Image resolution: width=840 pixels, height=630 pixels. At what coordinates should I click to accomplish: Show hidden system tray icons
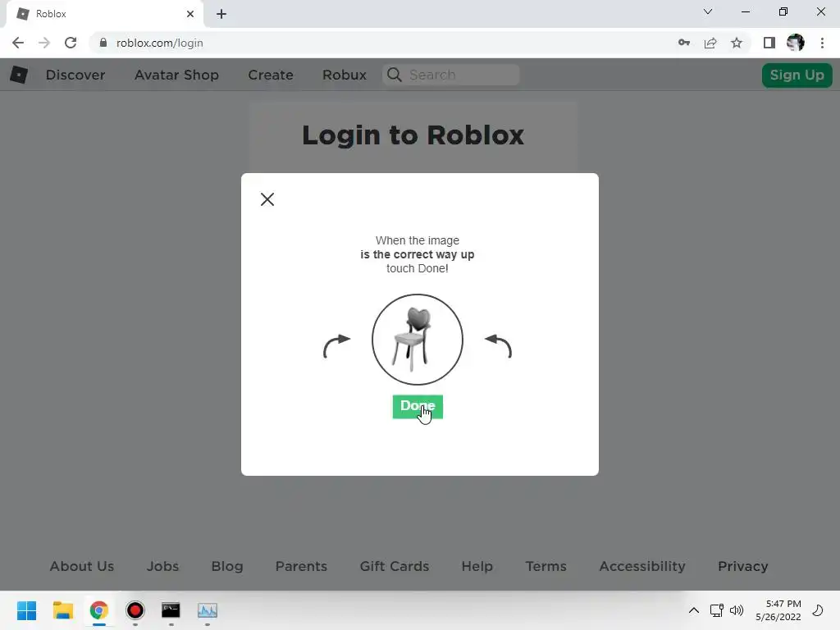tap(694, 610)
